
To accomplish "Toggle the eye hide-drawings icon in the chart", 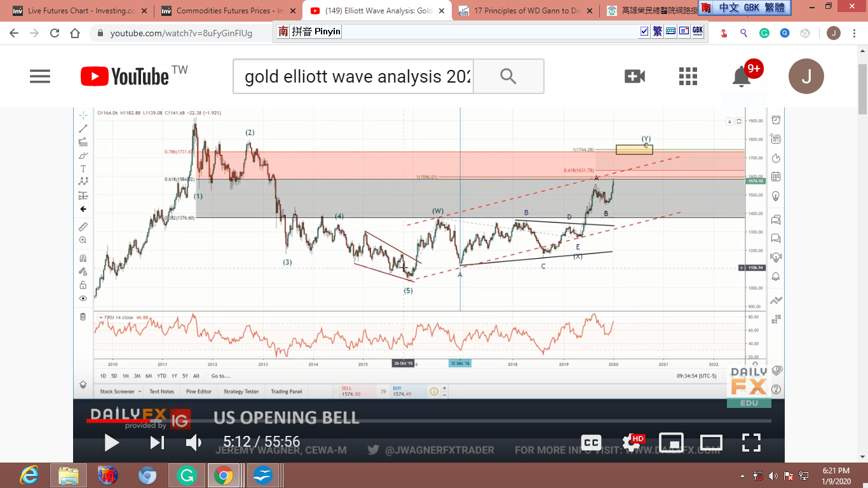I will pos(83,299).
